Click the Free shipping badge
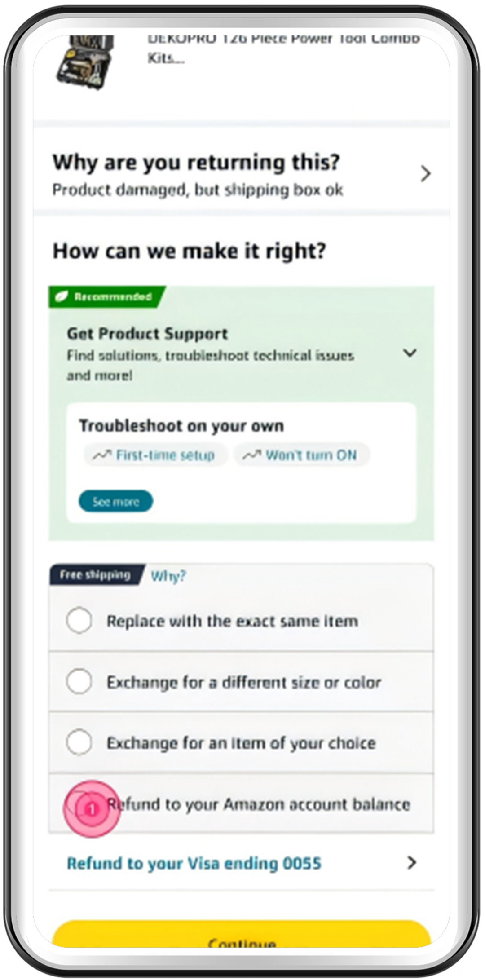The width and height of the screenshot is (485, 980). [96, 575]
